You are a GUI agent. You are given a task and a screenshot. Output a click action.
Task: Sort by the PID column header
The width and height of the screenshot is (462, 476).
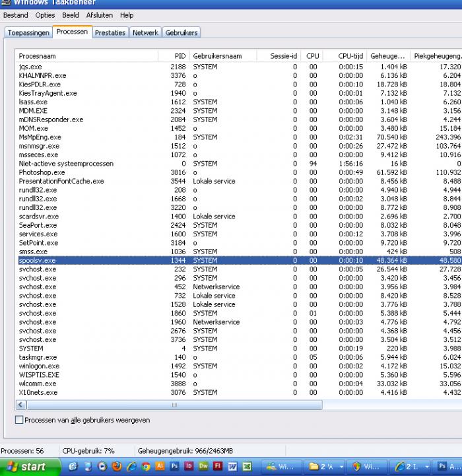tap(174, 56)
